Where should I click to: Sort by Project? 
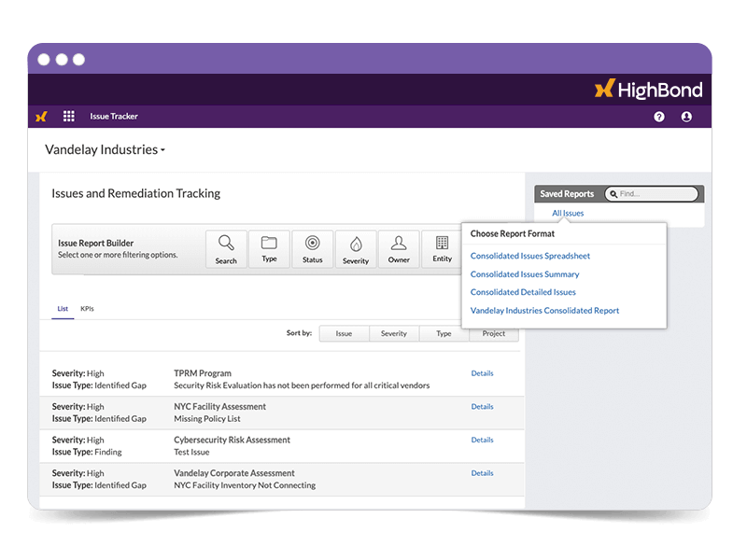click(494, 334)
